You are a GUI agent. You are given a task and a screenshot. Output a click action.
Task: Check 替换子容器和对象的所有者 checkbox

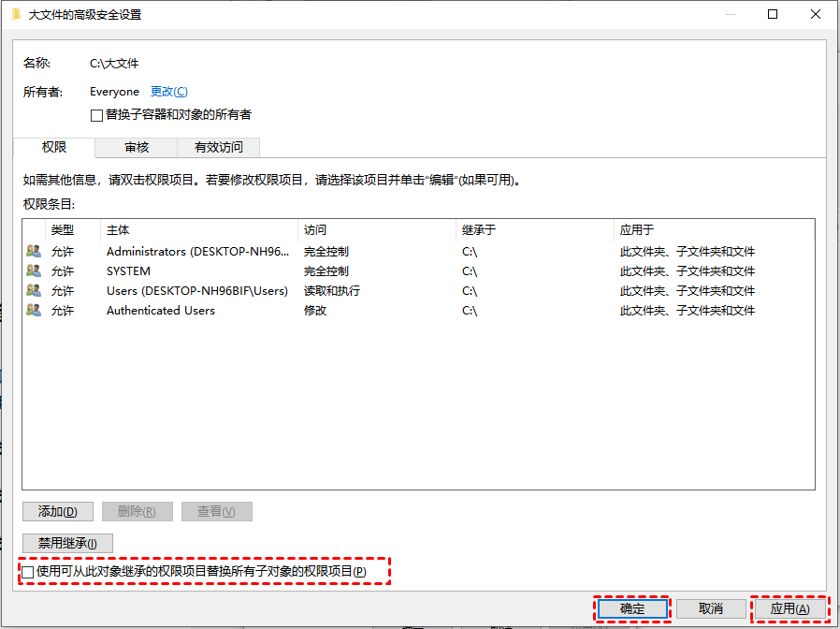coord(96,115)
